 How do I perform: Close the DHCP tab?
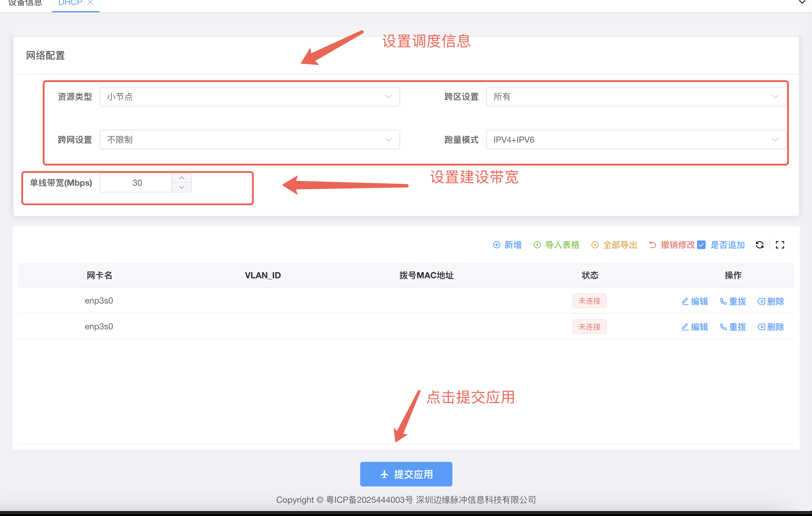[90, 3]
